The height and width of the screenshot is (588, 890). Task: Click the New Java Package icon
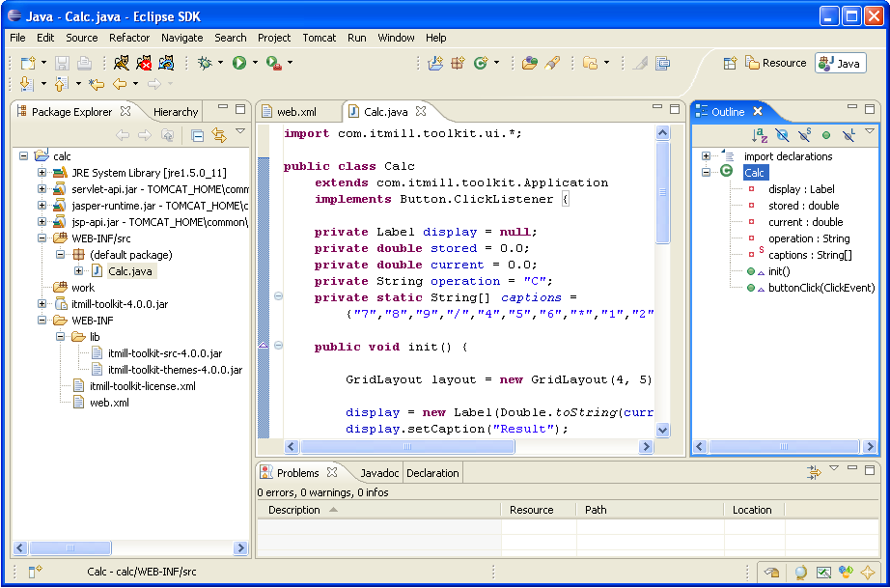[458, 63]
